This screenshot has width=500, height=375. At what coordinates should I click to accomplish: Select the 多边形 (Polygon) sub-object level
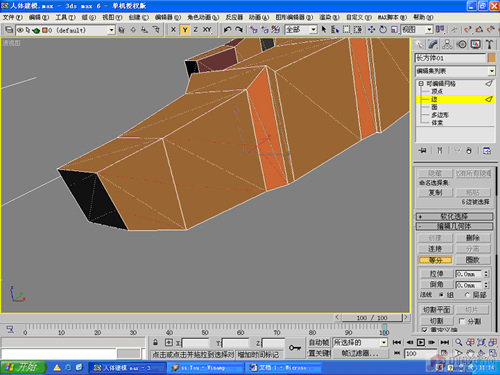click(440, 115)
